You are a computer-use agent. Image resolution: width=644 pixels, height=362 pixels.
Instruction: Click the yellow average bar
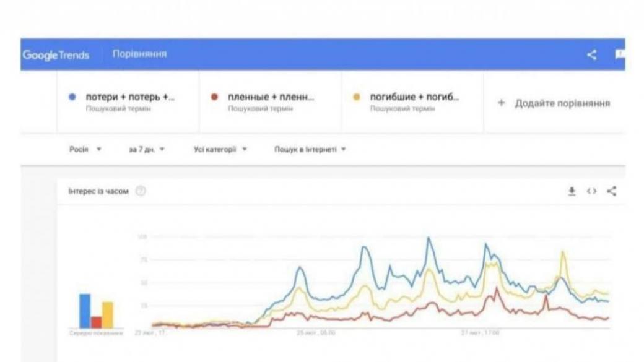click(x=107, y=314)
